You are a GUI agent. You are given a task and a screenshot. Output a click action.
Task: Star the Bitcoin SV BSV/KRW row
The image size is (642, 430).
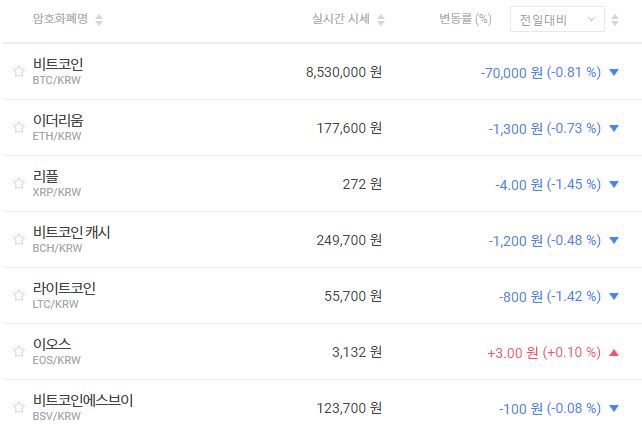tap(18, 407)
